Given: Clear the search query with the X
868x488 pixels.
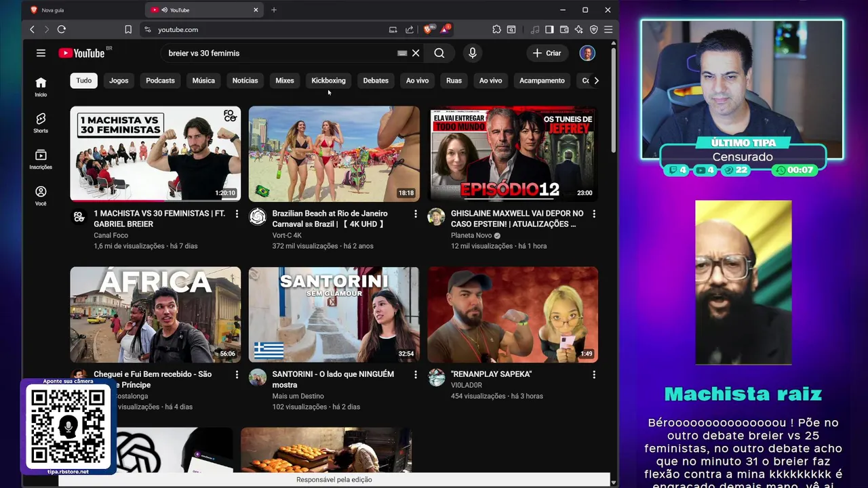Looking at the screenshot, I should coord(416,53).
